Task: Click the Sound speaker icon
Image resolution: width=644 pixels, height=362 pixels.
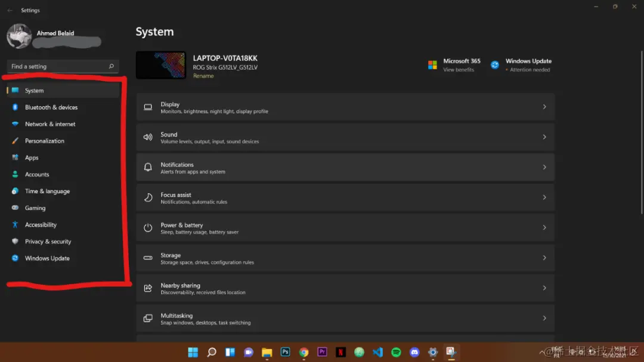Action: click(148, 137)
